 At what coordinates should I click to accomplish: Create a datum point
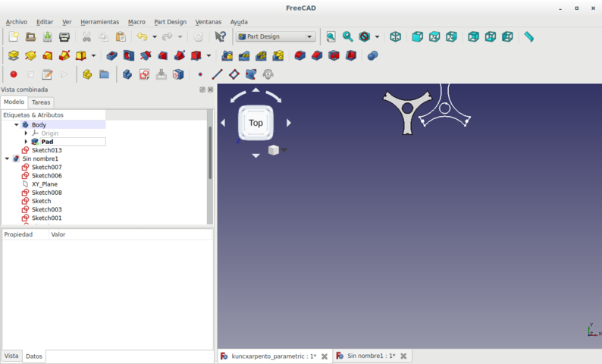coord(200,74)
